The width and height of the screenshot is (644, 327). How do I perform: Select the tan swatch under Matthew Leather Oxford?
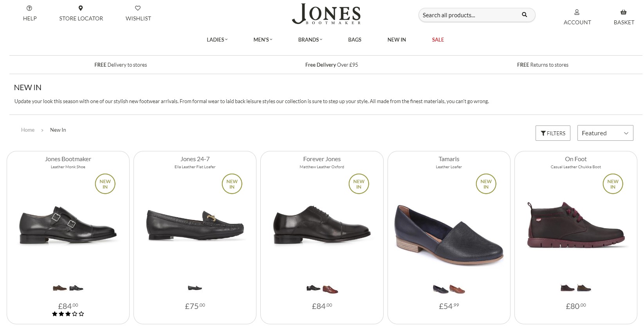331,289
